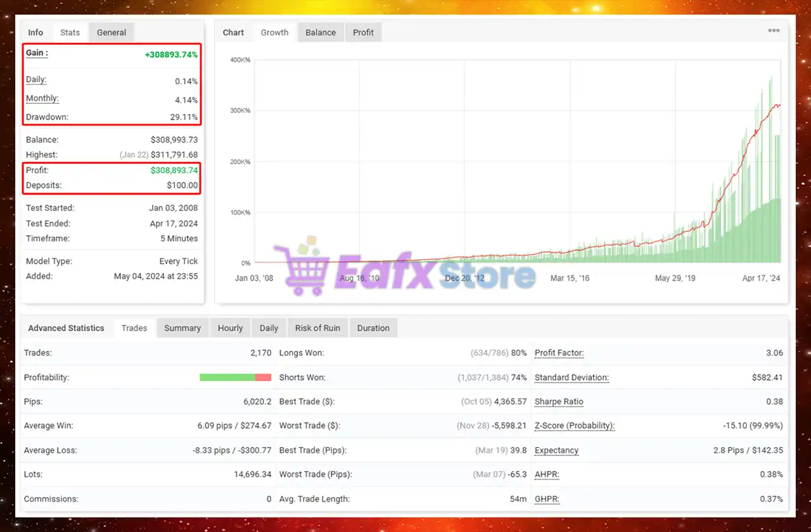The height and width of the screenshot is (532, 811).
Task: Click the green-red Profitability bar
Action: point(235,377)
